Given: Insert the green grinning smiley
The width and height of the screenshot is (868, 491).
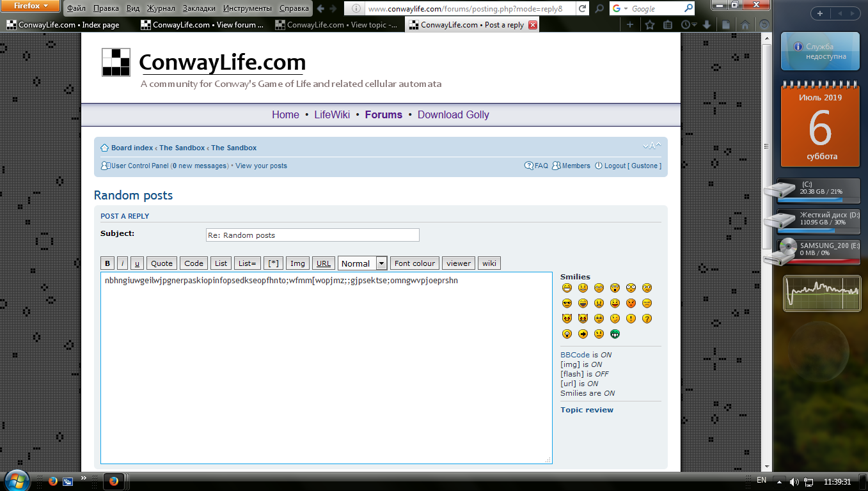Looking at the screenshot, I should pos(615,334).
